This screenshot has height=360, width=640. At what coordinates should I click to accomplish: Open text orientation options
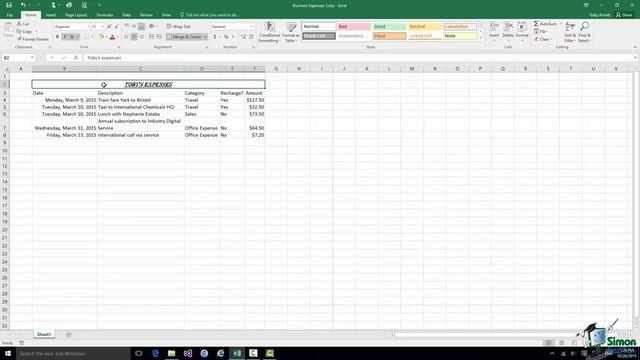(153, 27)
